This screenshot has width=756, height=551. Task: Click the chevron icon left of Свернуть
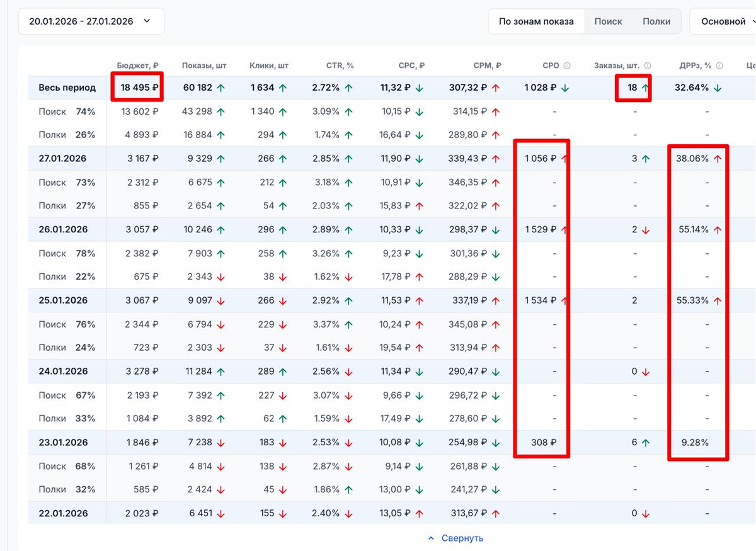pos(432,538)
